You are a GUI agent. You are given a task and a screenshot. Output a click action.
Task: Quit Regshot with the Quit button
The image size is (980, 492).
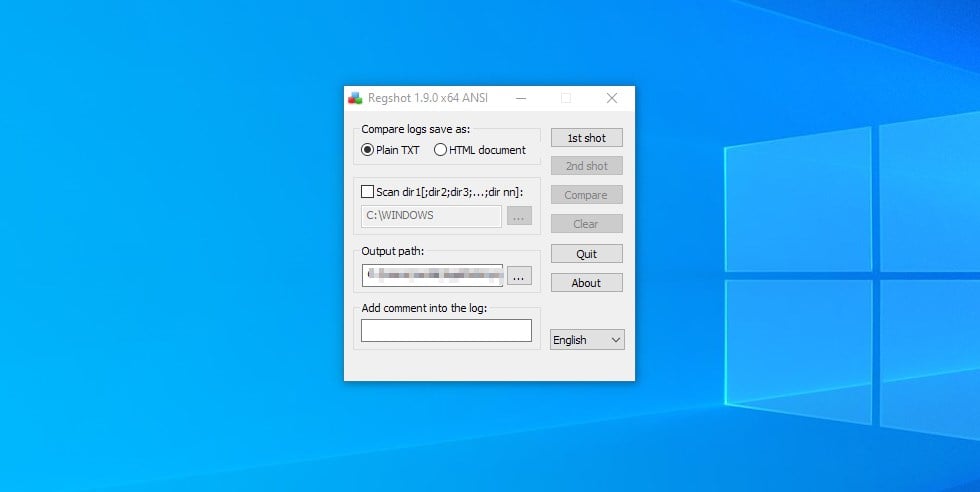586,254
